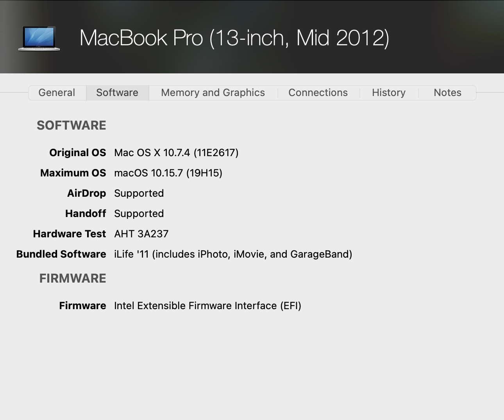
Task: Select the Maximum OS value macOS 10.15.7
Action: pos(168,173)
